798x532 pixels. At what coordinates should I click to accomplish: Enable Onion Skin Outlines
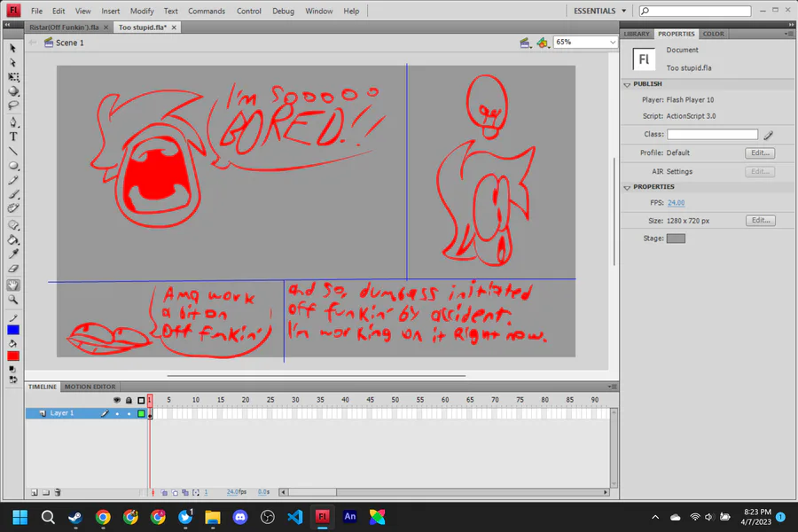point(175,492)
